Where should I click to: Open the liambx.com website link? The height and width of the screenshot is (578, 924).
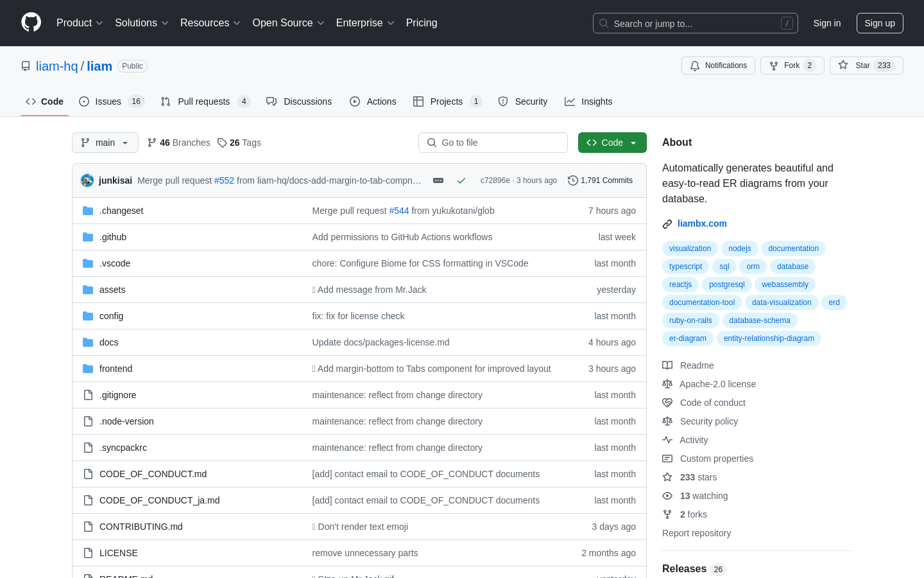(702, 223)
